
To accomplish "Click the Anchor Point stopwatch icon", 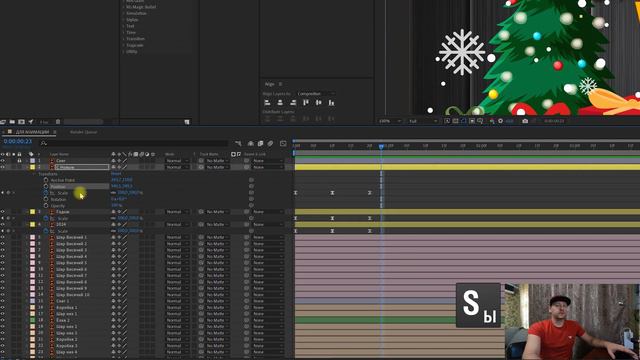I will pos(46,180).
